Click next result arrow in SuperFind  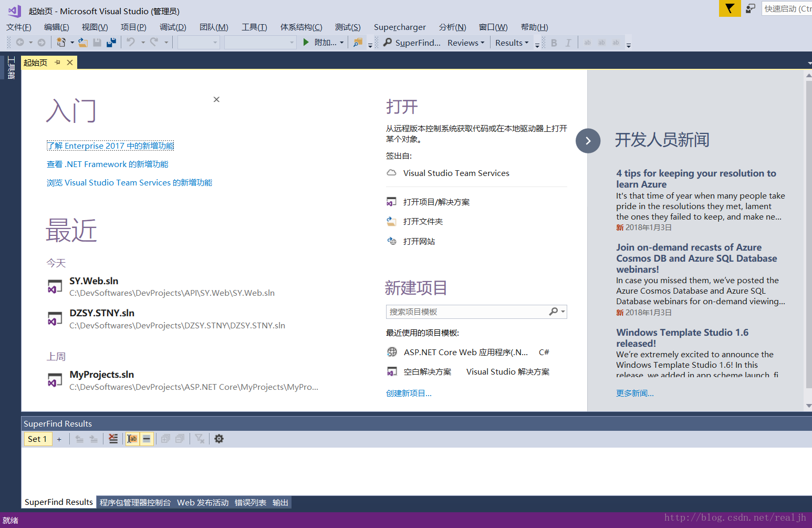93,439
